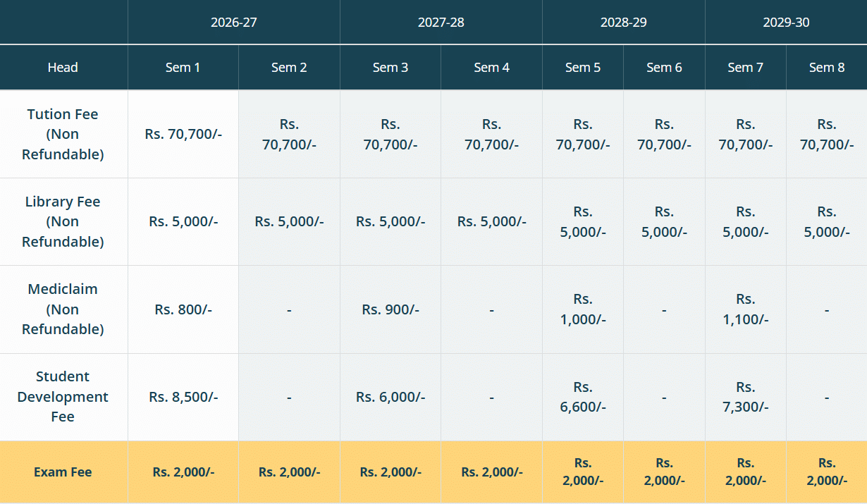
Task: Click the Tution Fee row label
Action: [63, 134]
